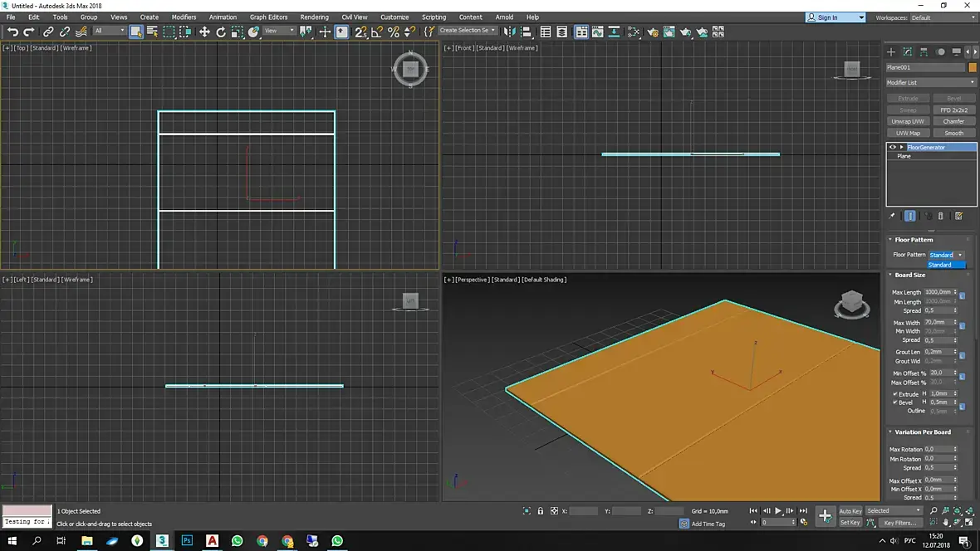Image resolution: width=980 pixels, height=551 pixels.
Task: Open the Mirror tool
Action: (509, 32)
